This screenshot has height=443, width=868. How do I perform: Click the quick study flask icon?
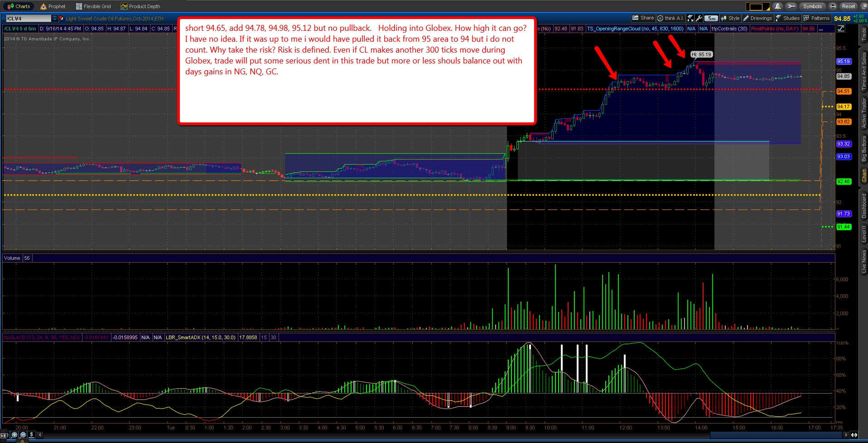click(690, 18)
